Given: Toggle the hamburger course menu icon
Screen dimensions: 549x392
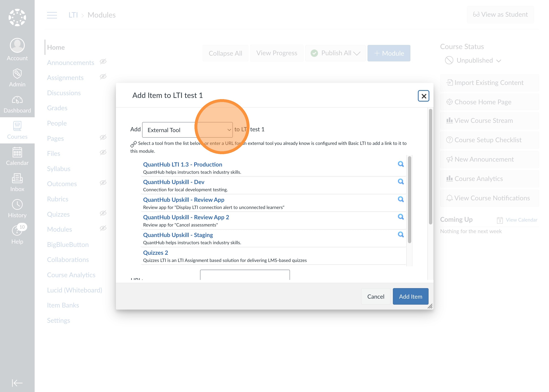Looking at the screenshot, I should pos(52,15).
